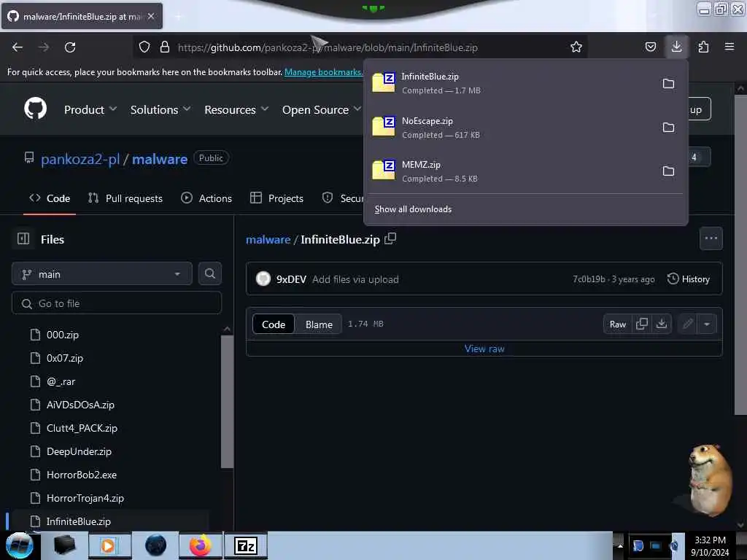Image resolution: width=747 pixels, height=560 pixels.
Task: Open the History link
Action: click(x=689, y=279)
